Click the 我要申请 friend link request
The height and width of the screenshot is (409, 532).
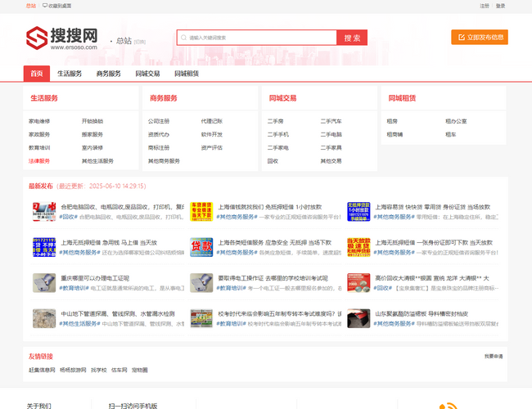tap(494, 356)
